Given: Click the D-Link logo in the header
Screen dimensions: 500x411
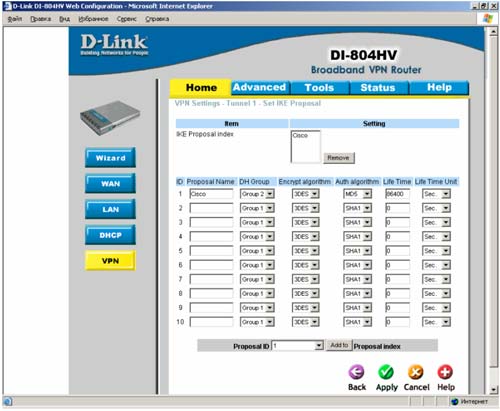Looking at the screenshot, I should pyautogui.click(x=114, y=45).
